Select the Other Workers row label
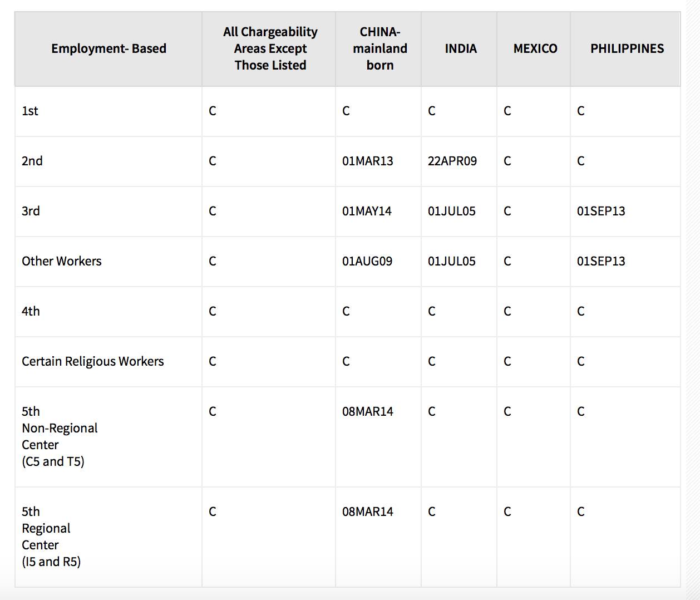The height and width of the screenshot is (600, 700). coord(62,262)
